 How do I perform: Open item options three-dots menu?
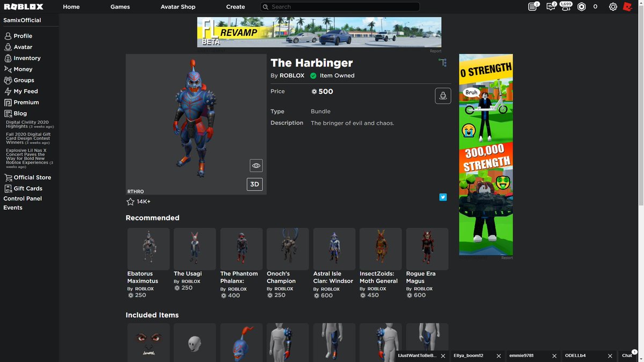(442, 63)
